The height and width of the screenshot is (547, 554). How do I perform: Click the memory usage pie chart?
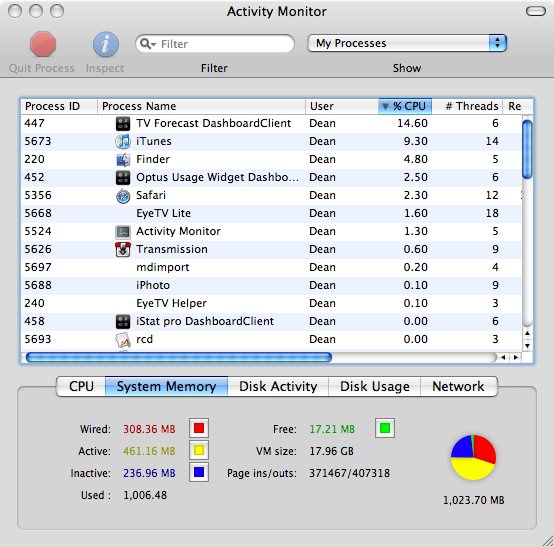(473, 457)
